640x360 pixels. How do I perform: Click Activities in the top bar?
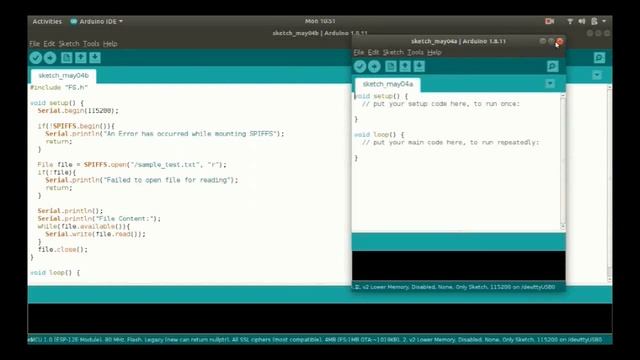47,21
